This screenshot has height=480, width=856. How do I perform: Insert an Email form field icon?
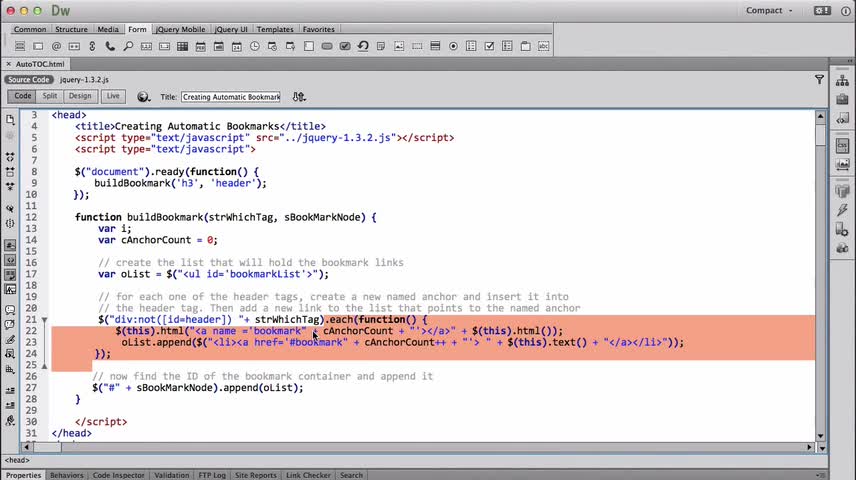[56, 46]
